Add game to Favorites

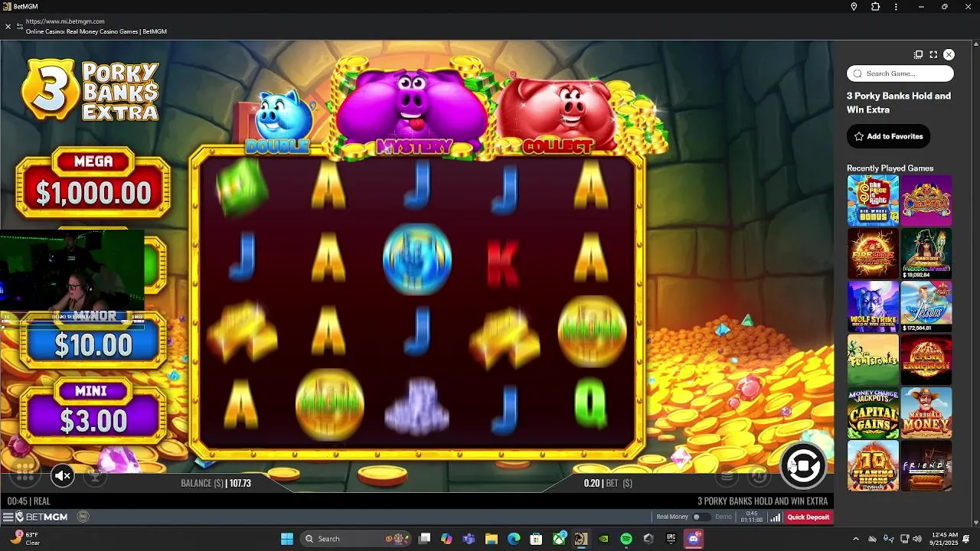pos(888,136)
